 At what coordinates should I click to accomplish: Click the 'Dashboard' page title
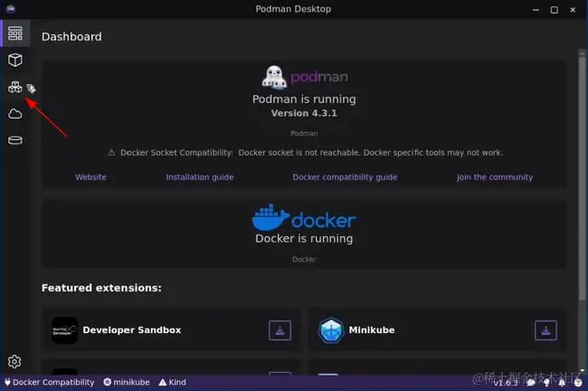point(71,37)
